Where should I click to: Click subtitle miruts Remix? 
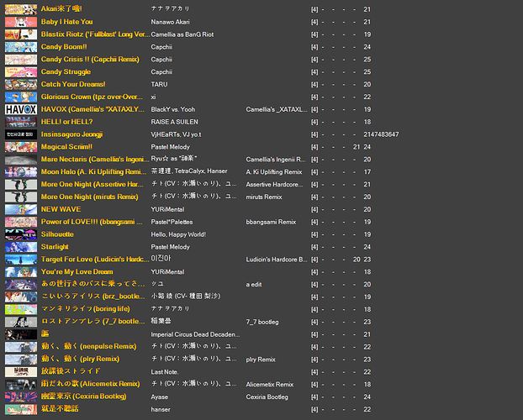264,197
